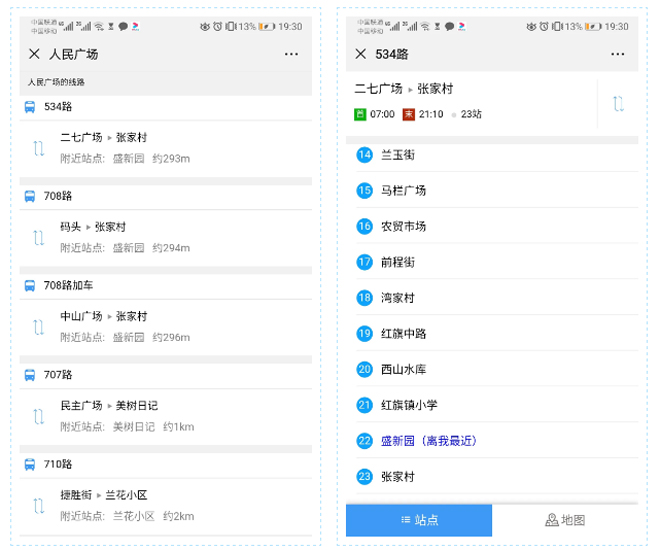660x550 pixels.
Task: Switch to the 地图 map tab
Action: click(565, 520)
